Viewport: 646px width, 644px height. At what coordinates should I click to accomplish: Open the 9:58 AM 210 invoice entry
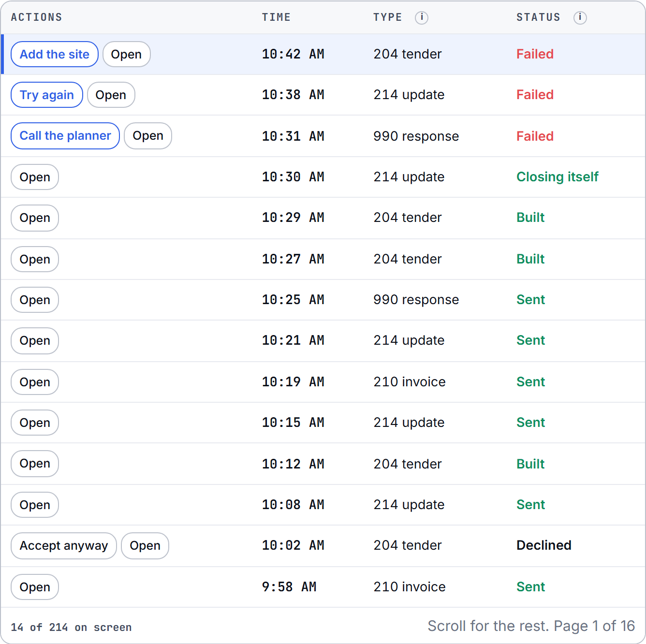coord(35,587)
